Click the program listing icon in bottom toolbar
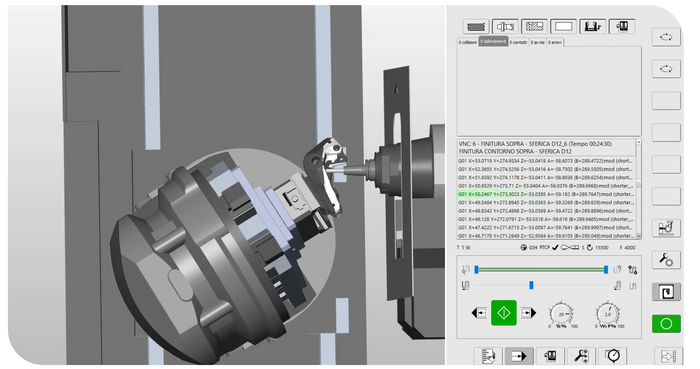Viewport: 700px width, 369px height. point(488,356)
